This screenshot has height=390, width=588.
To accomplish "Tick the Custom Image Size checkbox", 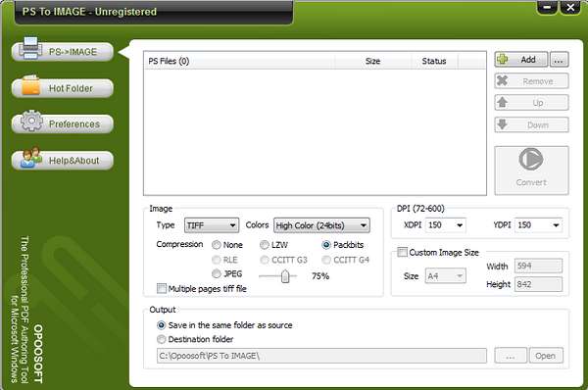I will (402, 252).
